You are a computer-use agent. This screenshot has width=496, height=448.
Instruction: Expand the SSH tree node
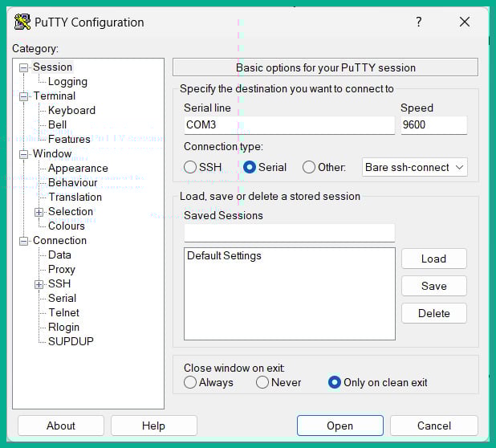(x=39, y=283)
